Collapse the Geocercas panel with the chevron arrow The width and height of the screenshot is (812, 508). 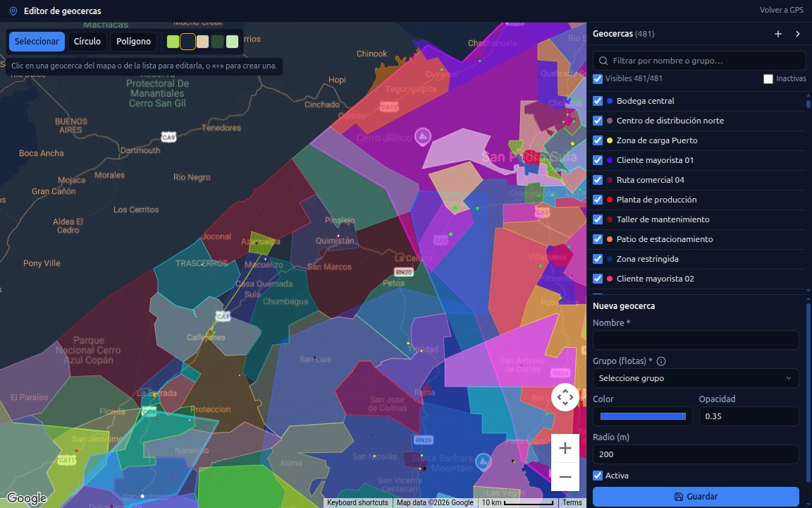797,34
